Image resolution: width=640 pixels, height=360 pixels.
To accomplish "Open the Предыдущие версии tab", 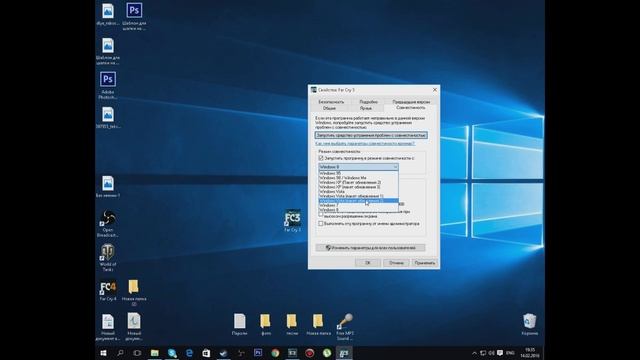I will [x=411, y=102].
